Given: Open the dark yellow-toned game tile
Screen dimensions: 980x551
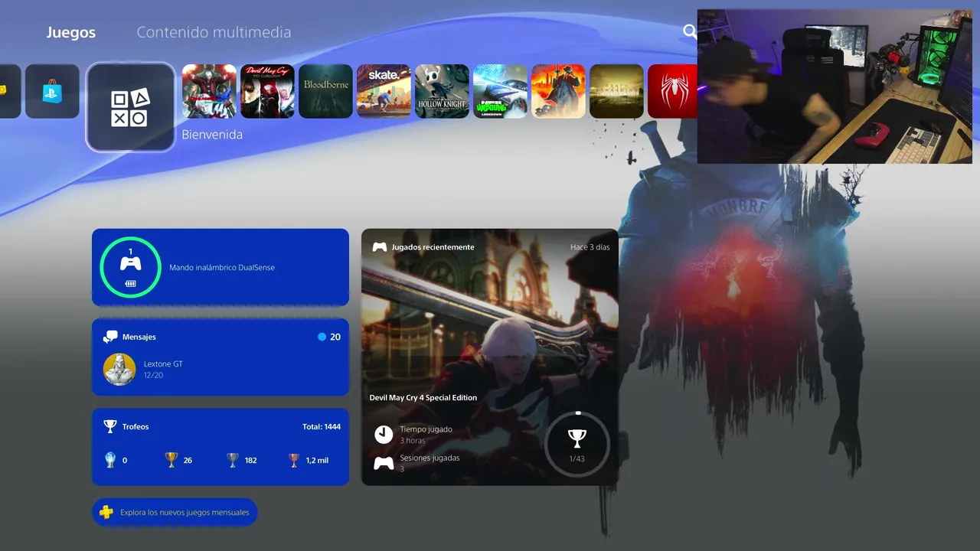Looking at the screenshot, I should coord(616,91).
